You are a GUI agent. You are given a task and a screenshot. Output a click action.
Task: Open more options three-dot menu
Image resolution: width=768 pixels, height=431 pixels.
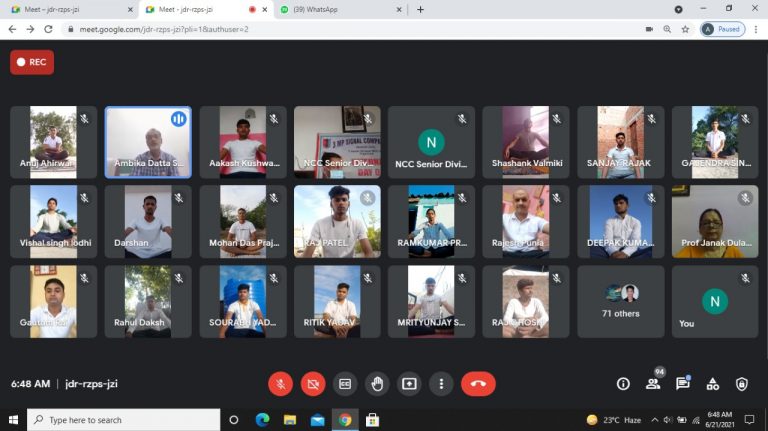tap(441, 383)
